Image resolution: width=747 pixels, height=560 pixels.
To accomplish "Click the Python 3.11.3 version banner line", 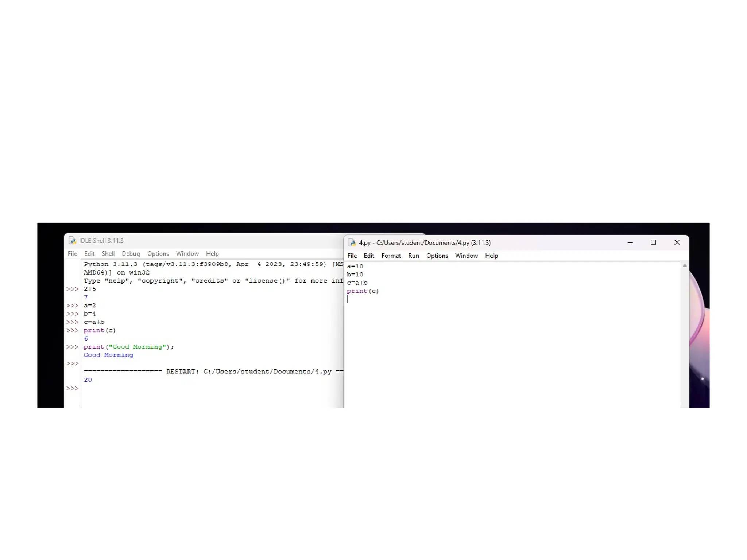I will click(x=213, y=264).
